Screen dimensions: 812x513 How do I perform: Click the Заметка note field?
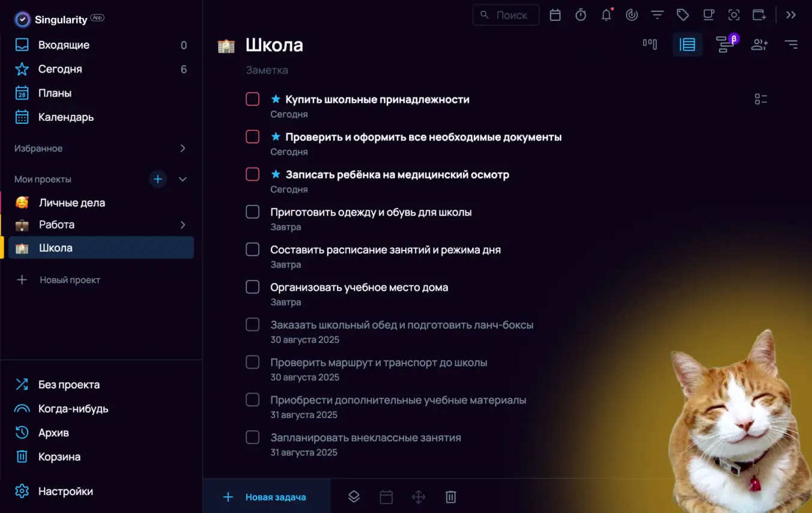coord(267,70)
